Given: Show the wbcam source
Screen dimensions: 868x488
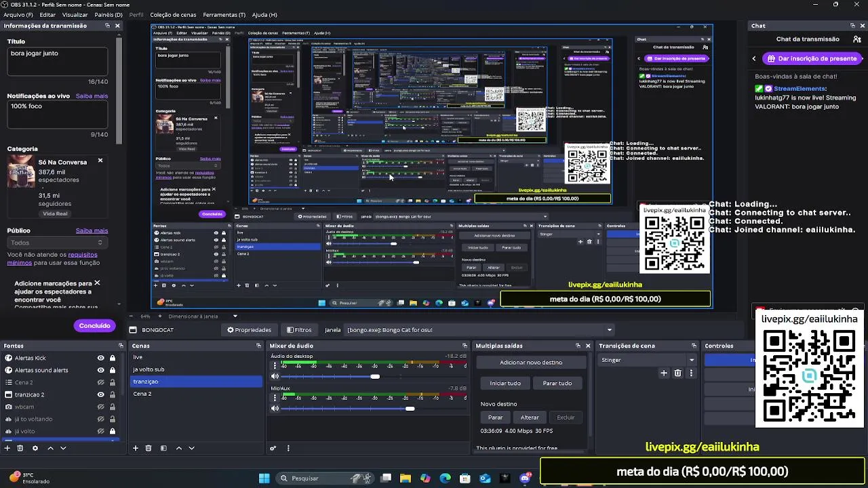Looking at the screenshot, I should 100,407.
